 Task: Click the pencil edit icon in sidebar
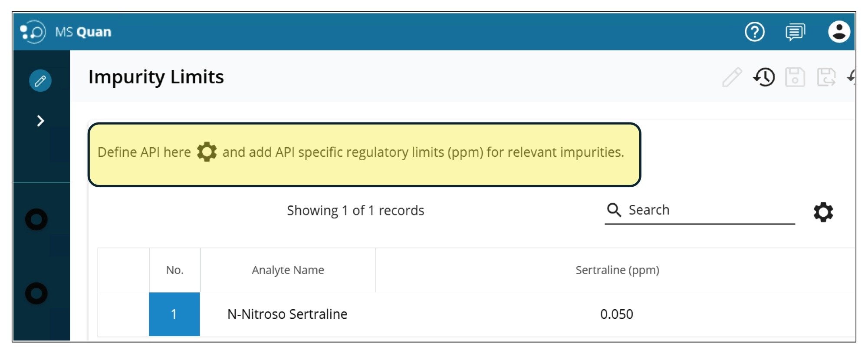40,81
